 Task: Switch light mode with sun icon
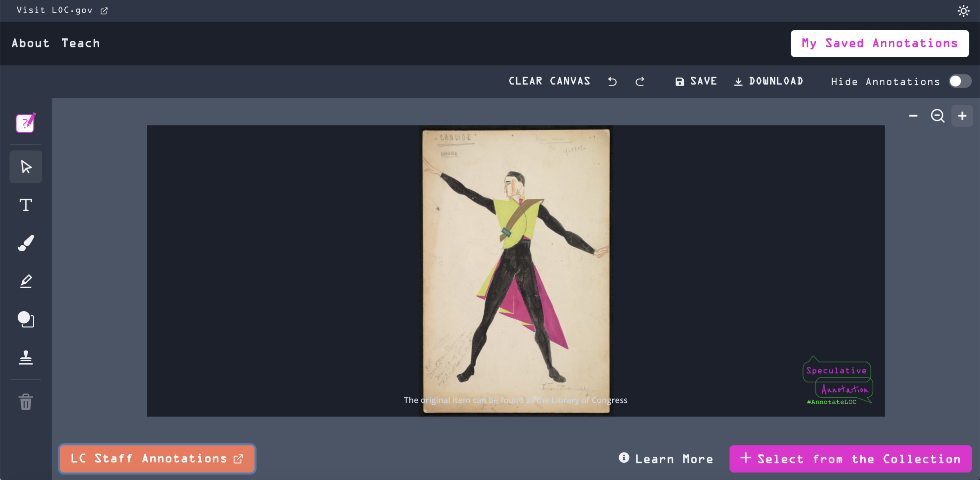tap(963, 11)
